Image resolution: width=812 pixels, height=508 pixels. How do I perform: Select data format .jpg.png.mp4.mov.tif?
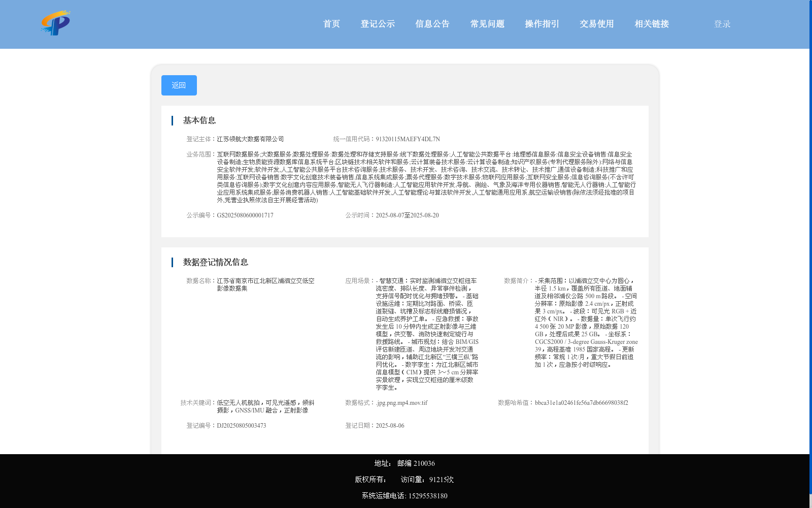pyautogui.click(x=401, y=403)
